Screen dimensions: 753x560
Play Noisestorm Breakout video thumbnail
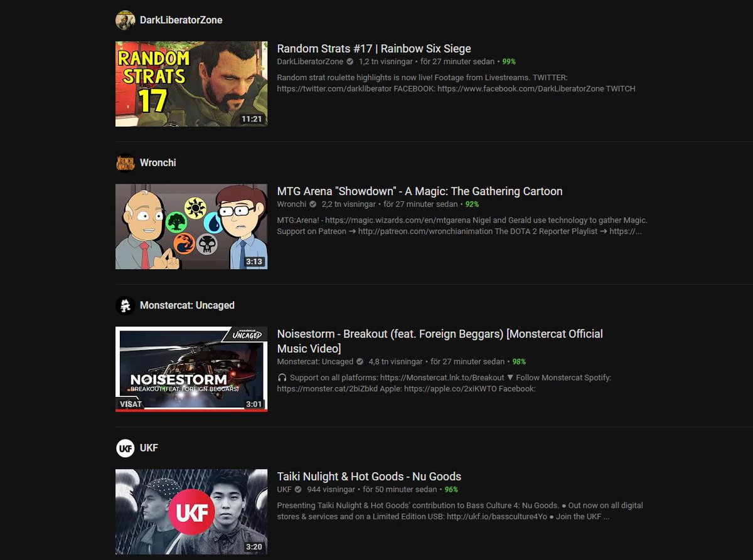pos(191,369)
